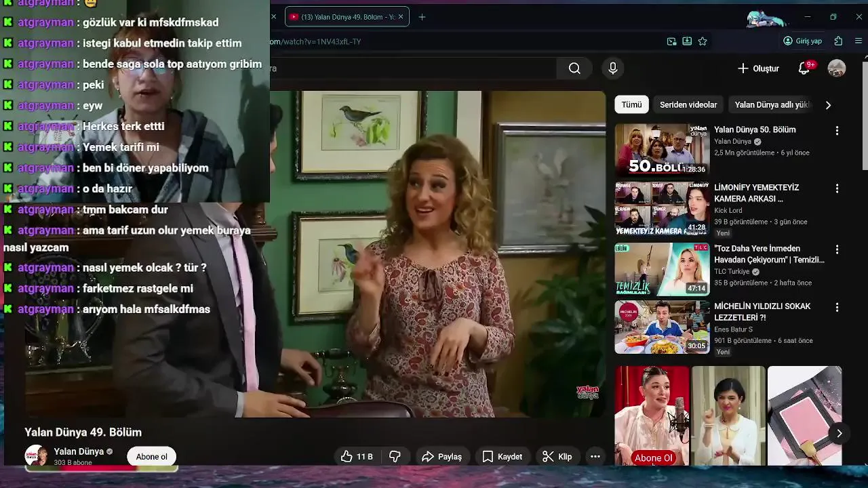
Task: Open Limonify Yemekteyiz Kamera Arkası thumbnail
Action: click(x=662, y=208)
